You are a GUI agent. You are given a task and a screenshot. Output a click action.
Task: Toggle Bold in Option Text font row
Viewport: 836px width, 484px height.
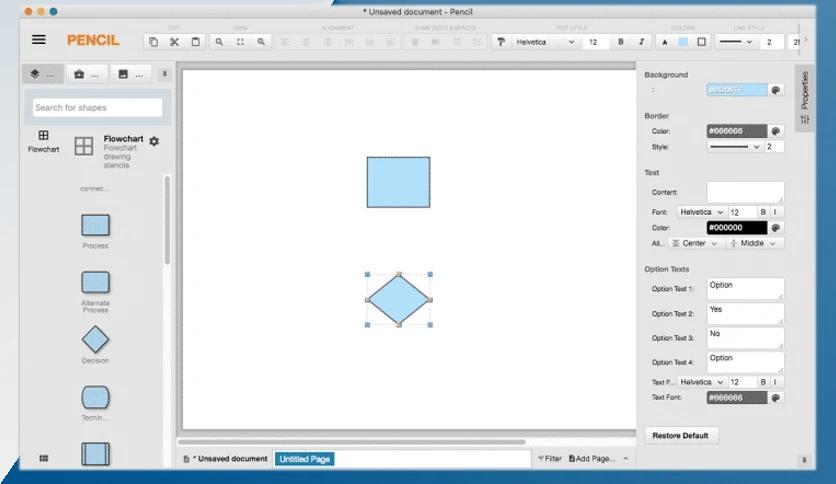763,382
